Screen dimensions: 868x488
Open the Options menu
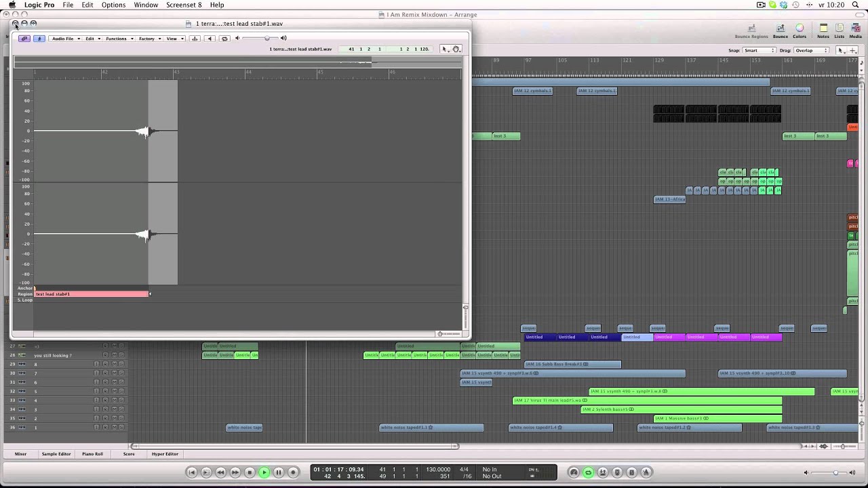point(113,5)
